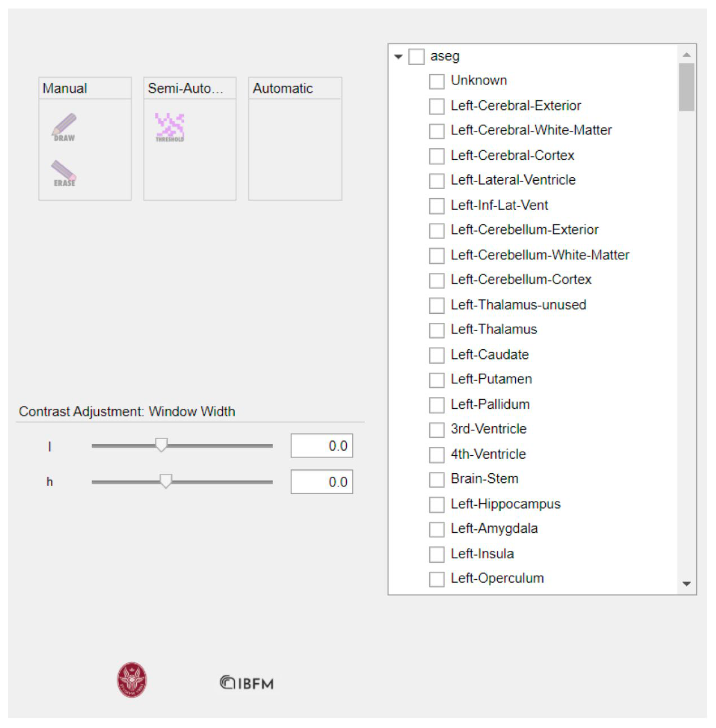Screen dimensions: 716x728
Task: Select the Erase tool
Action: pyautogui.click(x=64, y=174)
